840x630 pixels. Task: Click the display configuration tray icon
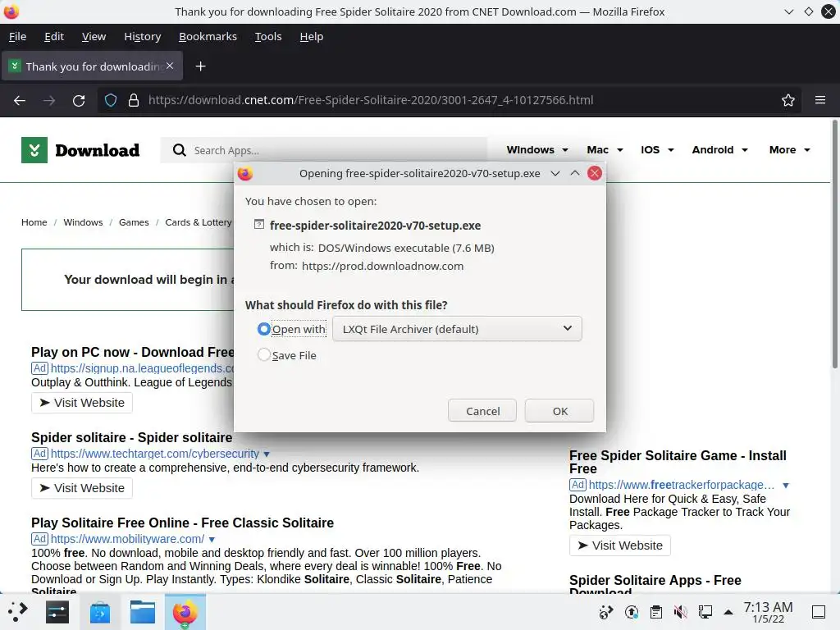point(705,612)
